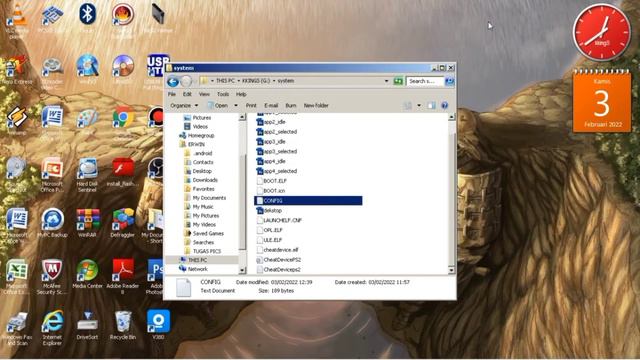Expand the arrow next to Open button
This screenshot has height=360, width=640.
click(236, 106)
